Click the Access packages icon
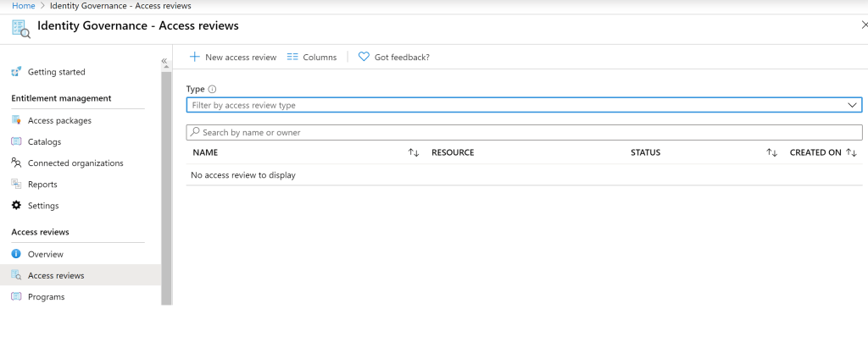868x364 pixels. pos(16,120)
